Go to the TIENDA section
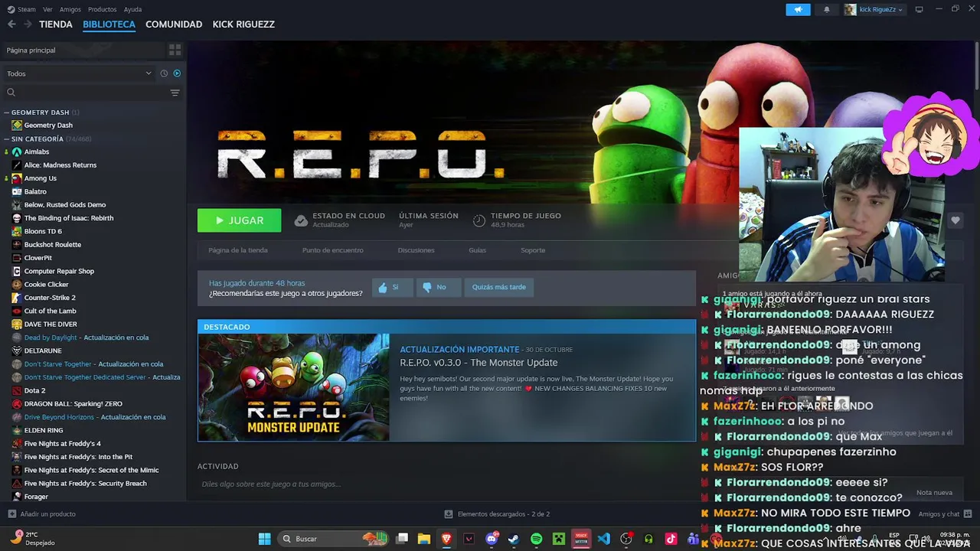This screenshot has width=980, height=551. tap(56, 24)
